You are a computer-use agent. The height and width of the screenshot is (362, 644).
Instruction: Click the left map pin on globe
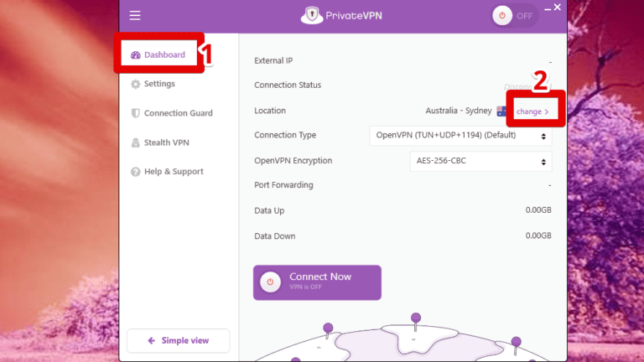[x=328, y=331]
